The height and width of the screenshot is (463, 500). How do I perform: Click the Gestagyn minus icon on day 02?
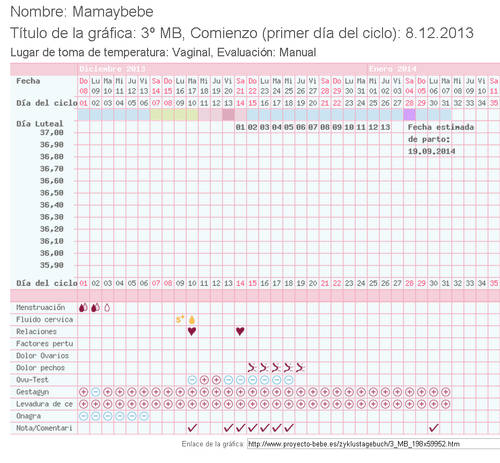(95, 392)
